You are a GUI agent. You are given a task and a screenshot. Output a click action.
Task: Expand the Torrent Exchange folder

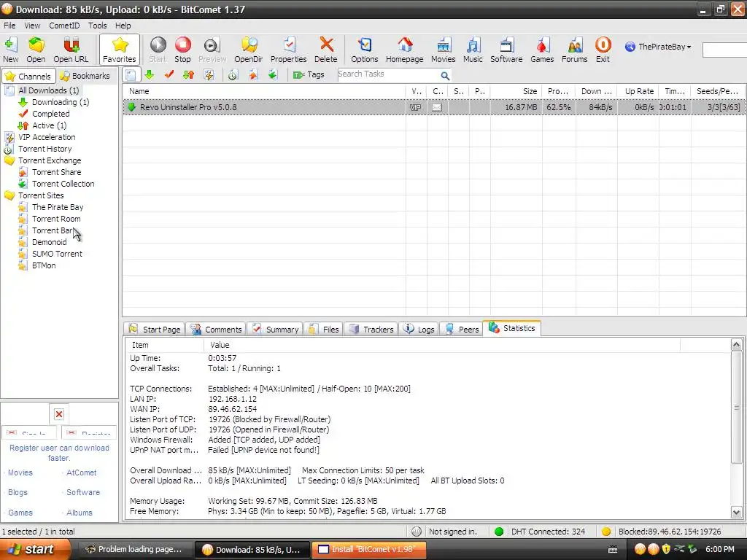click(x=50, y=160)
